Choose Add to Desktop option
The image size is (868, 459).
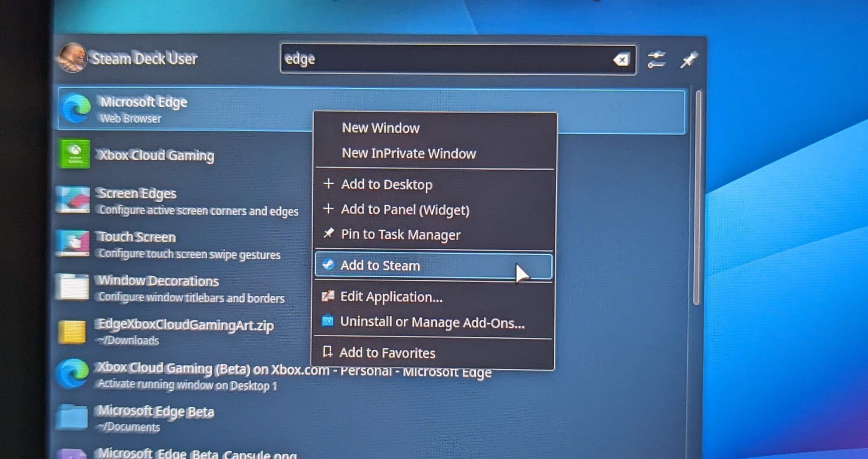(387, 185)
